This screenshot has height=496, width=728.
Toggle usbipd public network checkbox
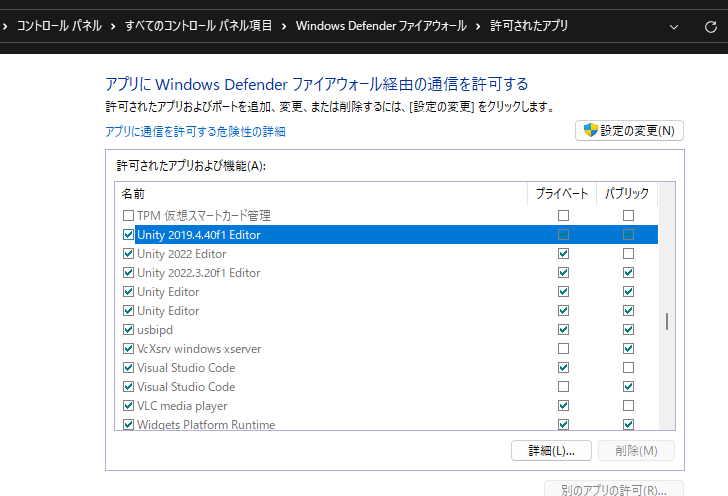coord(628,330)
